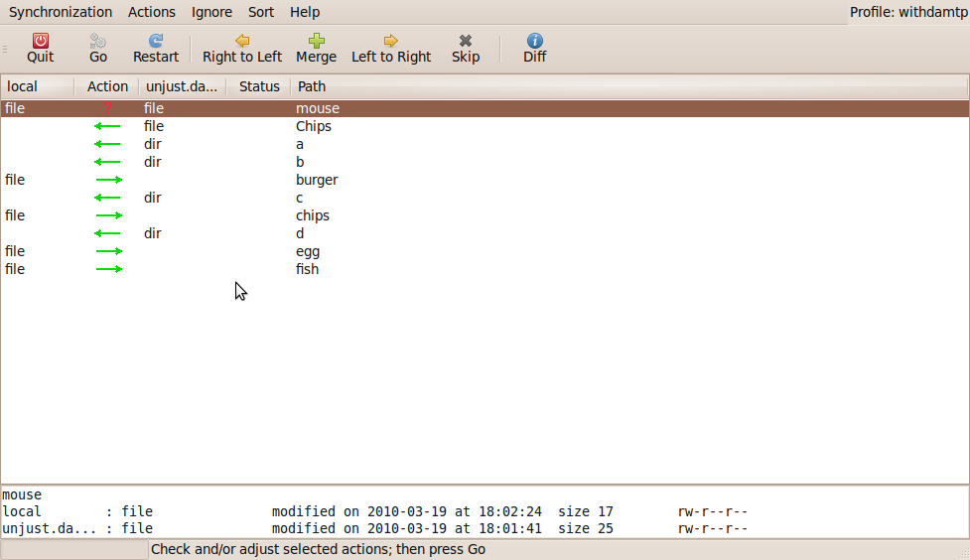The height and width of the screenshot is (560, 970).
Task: Open the Actions menu
Action: point(152,12)
